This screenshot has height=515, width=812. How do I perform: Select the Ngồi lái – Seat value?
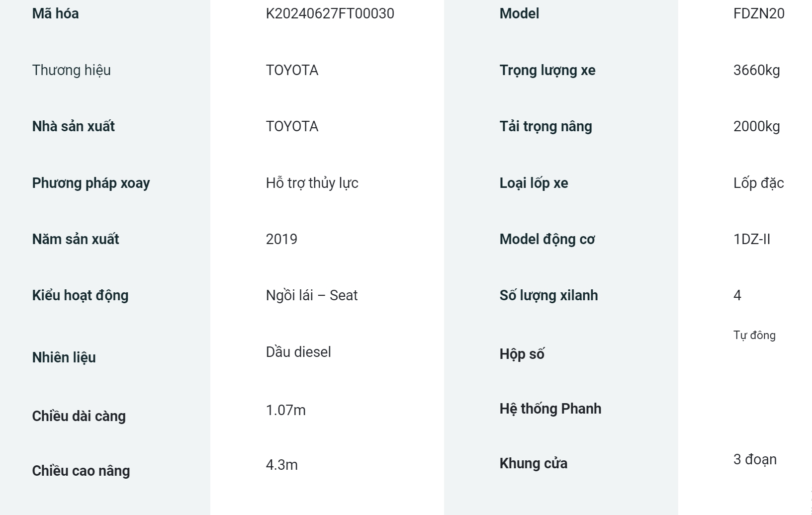point(312,296)
